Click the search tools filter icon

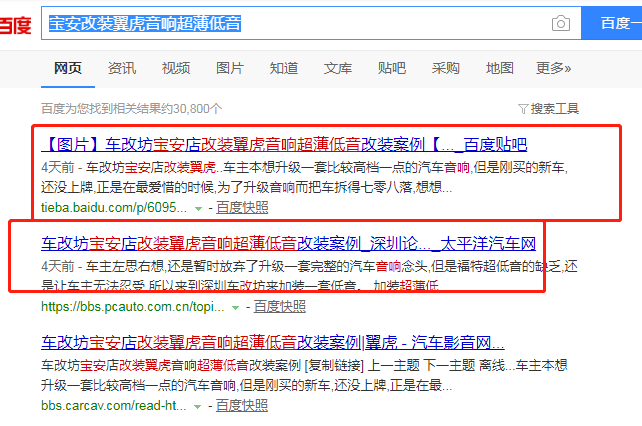(x=523, y=109)
